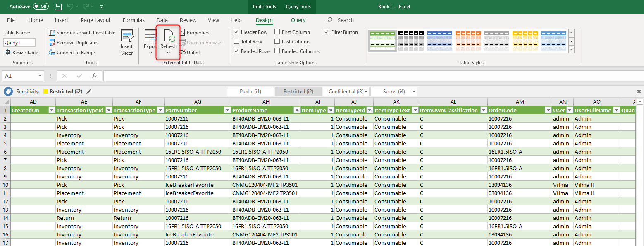The image size is (644, 246).
Task: Click inside the formula bar
Action: click(x=373, y=76)
